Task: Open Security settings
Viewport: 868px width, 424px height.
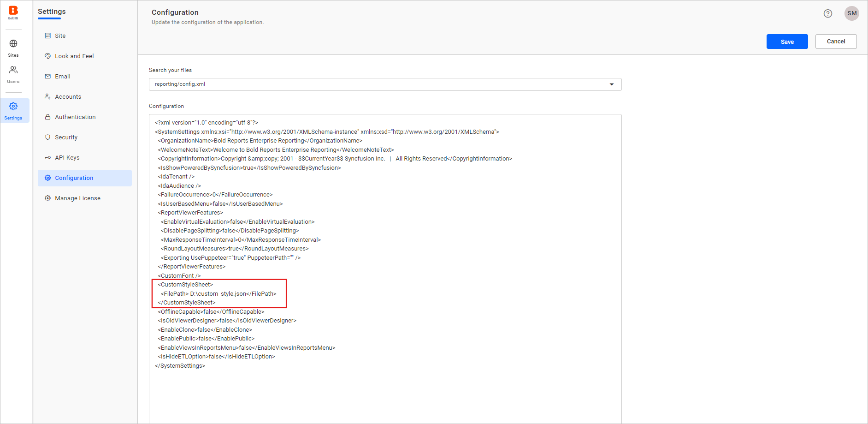Action: point(85,137)
